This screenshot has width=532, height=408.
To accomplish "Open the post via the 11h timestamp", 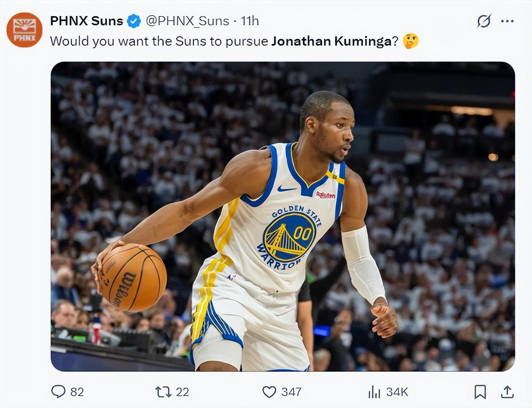I will pos(249,21).
